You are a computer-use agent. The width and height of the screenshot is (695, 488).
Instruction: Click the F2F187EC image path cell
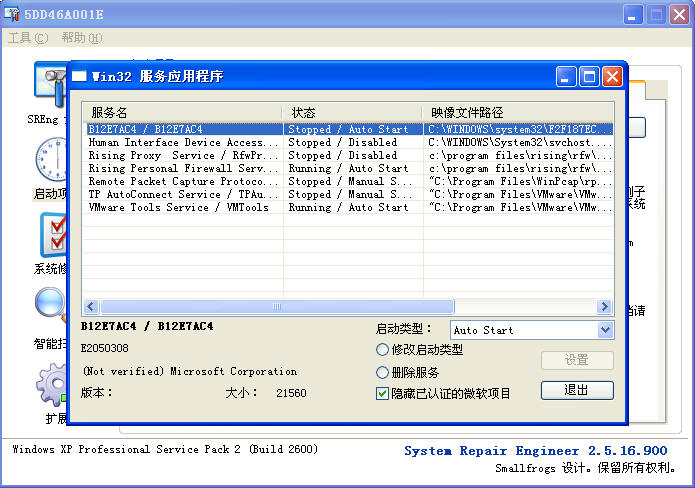click(519, 129)
